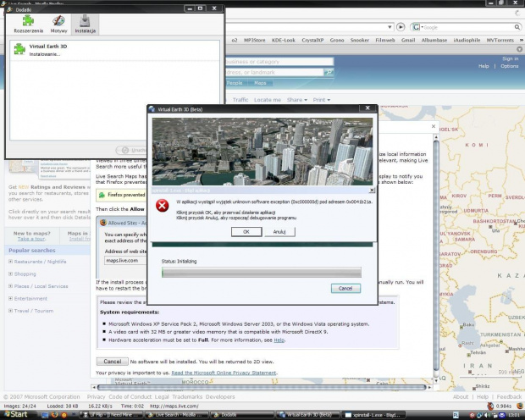Switch to Virtual Earth 3D (Beta) taskbar button

[308, 415]
